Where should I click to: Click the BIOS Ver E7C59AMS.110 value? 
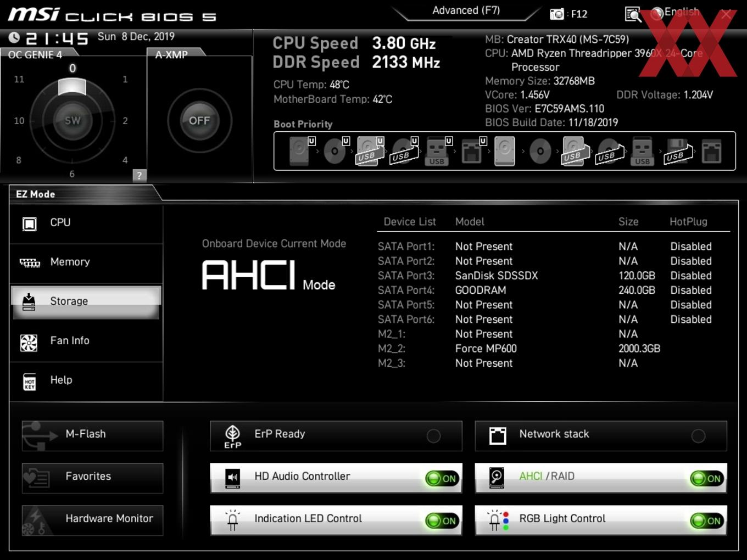pyautogui.click(x=570, y=109)
